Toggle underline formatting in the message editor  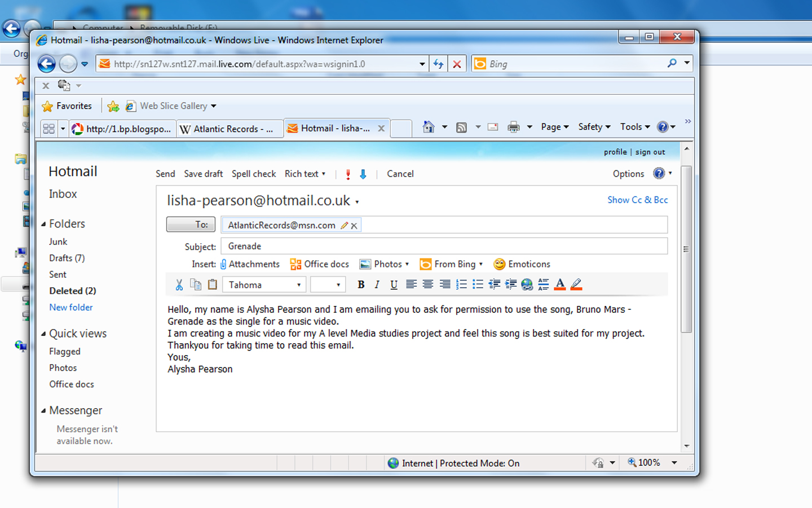(394, 284)
